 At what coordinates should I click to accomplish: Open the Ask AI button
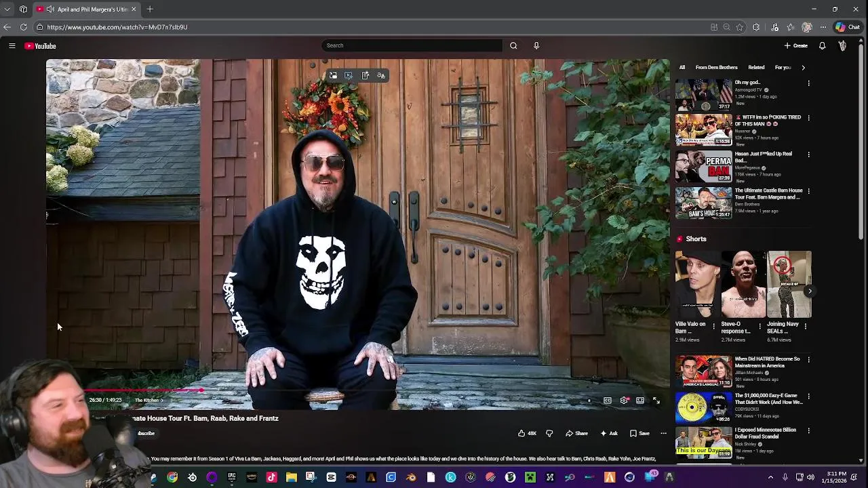coord(609,433)
